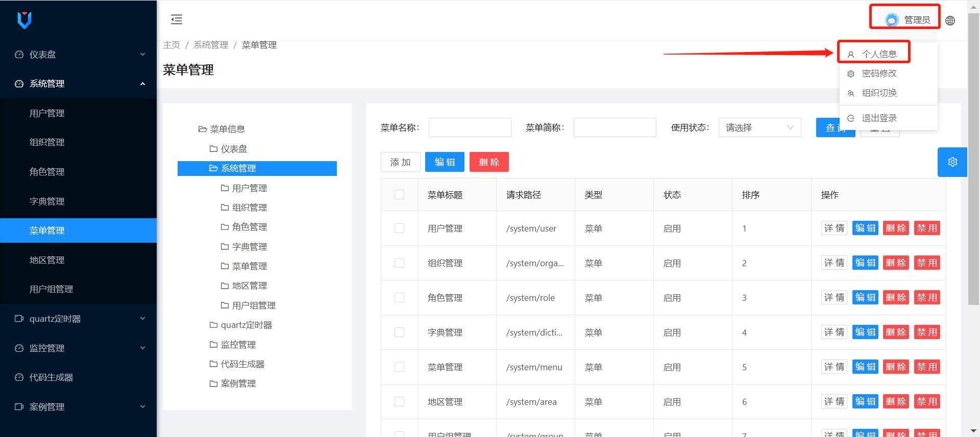980x437 pixels.
Task: Click the 系统管理 icon in sidebar
Action: 19,84
